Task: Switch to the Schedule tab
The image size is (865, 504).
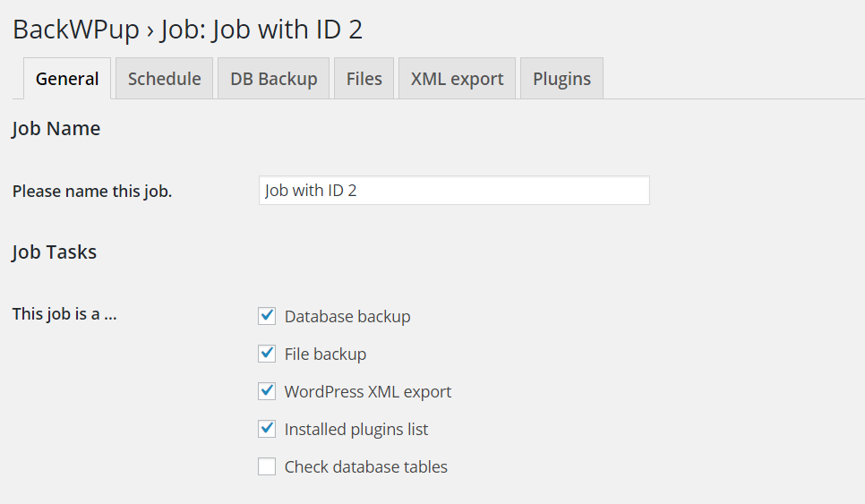Action: pos(165,79)
